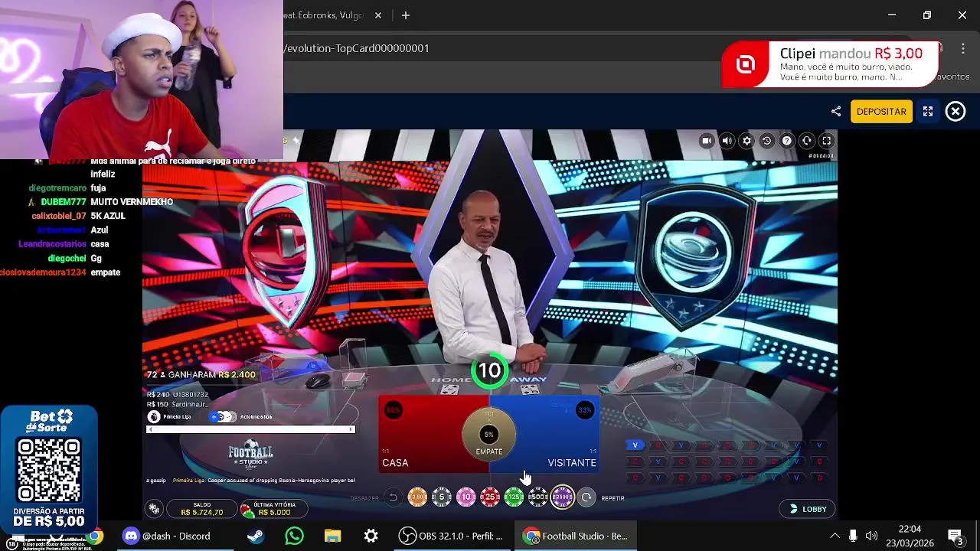
Task: Open live support headset icon
Action: [806, 141]
